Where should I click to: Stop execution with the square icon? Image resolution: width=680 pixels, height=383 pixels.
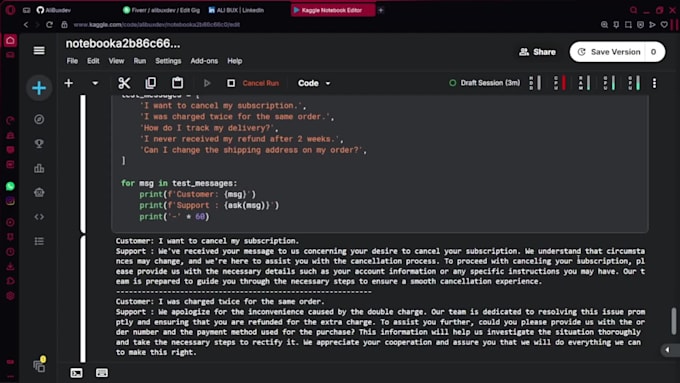(231, 83)
